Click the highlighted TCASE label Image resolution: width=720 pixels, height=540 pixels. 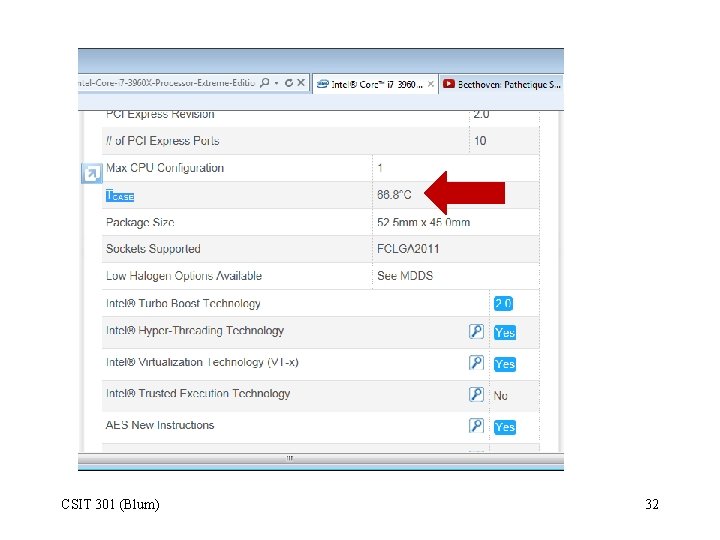pos(120,196)
